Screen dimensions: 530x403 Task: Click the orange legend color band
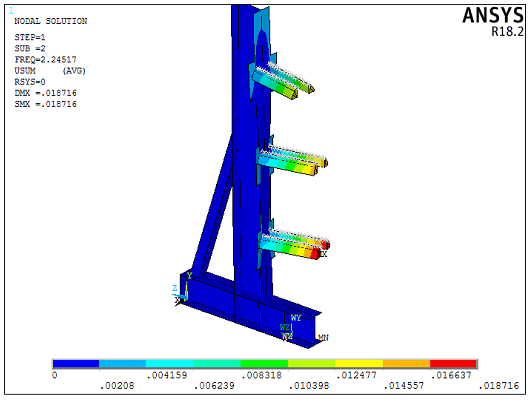pos(406,363)
